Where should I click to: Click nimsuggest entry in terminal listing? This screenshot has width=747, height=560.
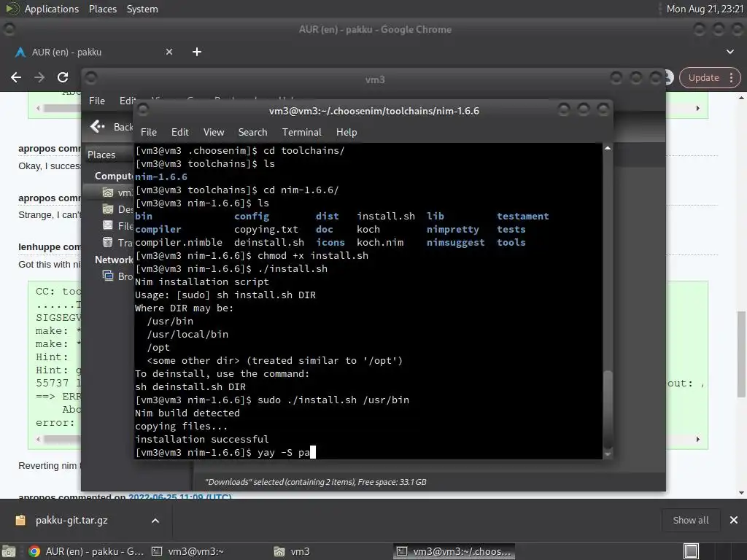pos(455,242)
